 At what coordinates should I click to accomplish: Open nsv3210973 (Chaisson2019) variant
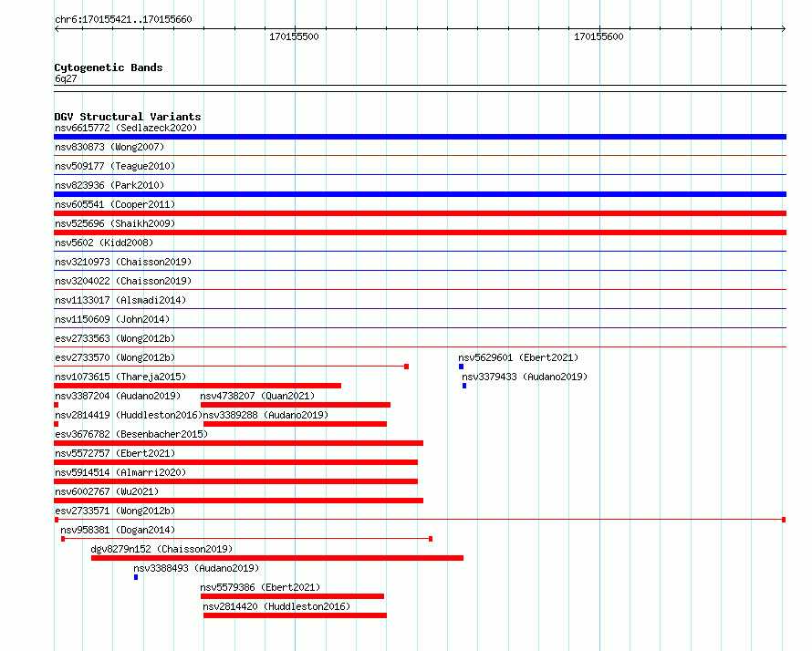123,262
